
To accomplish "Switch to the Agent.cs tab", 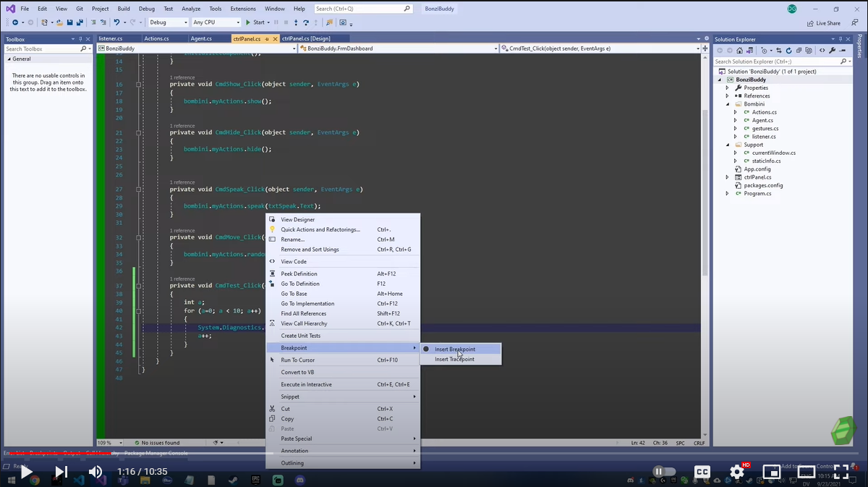I will click(x=200, y=38).
